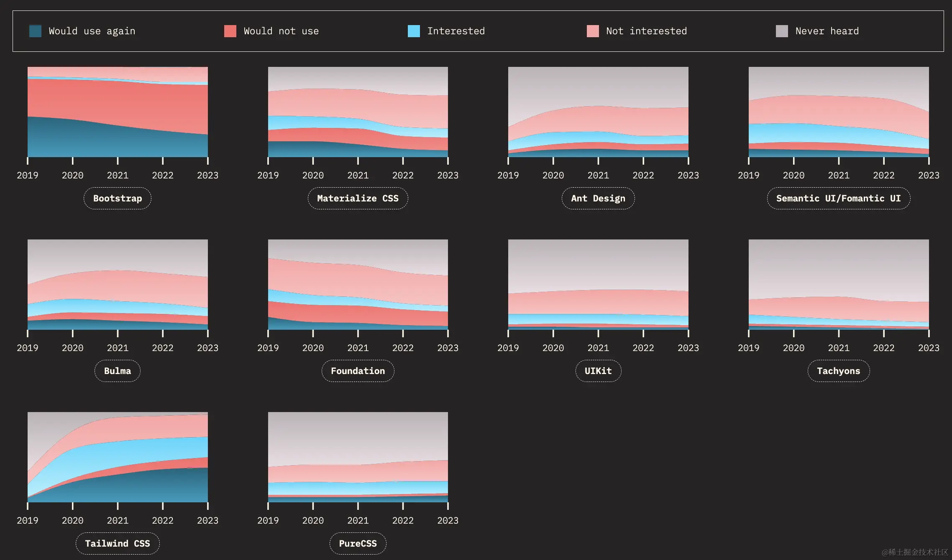Click the Bulma label pill

[x=118, y=371]
